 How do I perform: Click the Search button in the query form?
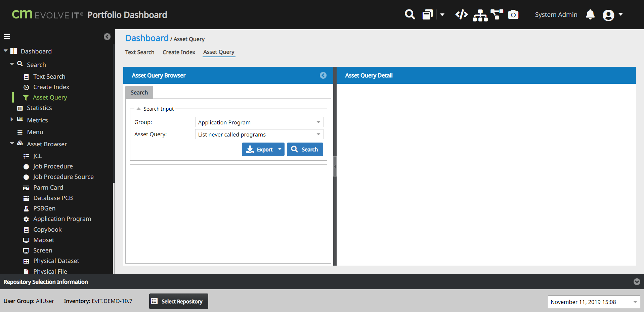305,149
